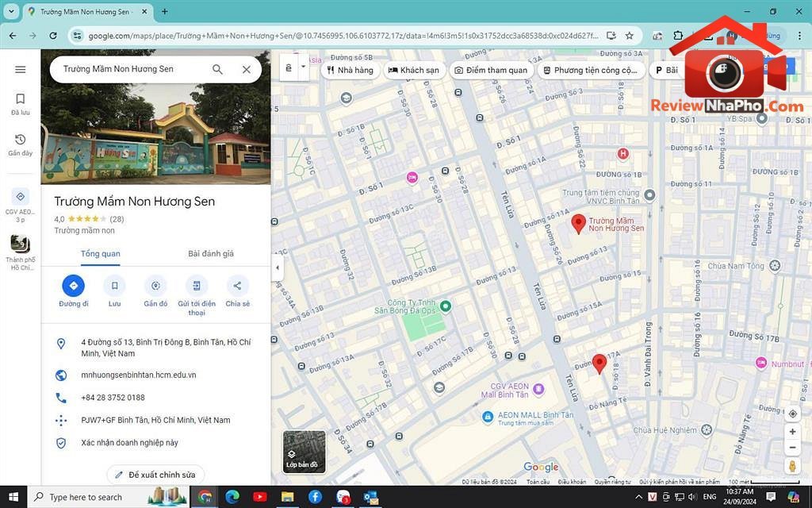
Task: Zoom out on the map
Action: [792, 448]
